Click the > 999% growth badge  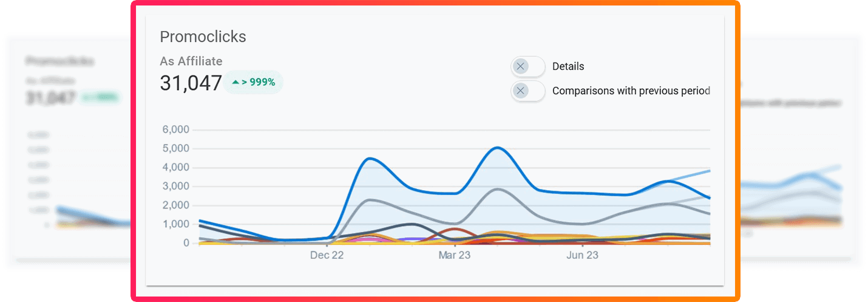coord(253,82)
